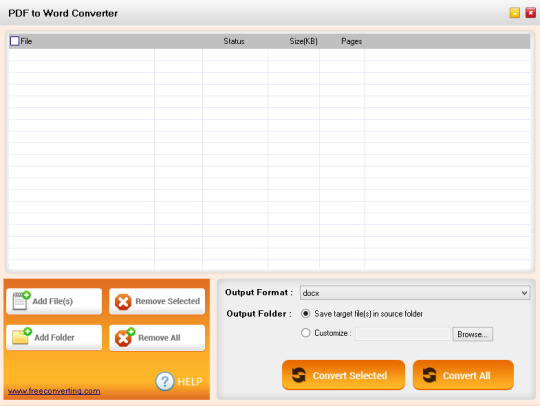540x406 pixels.
Task: Click the Remove All button
Action: (157, 338)
